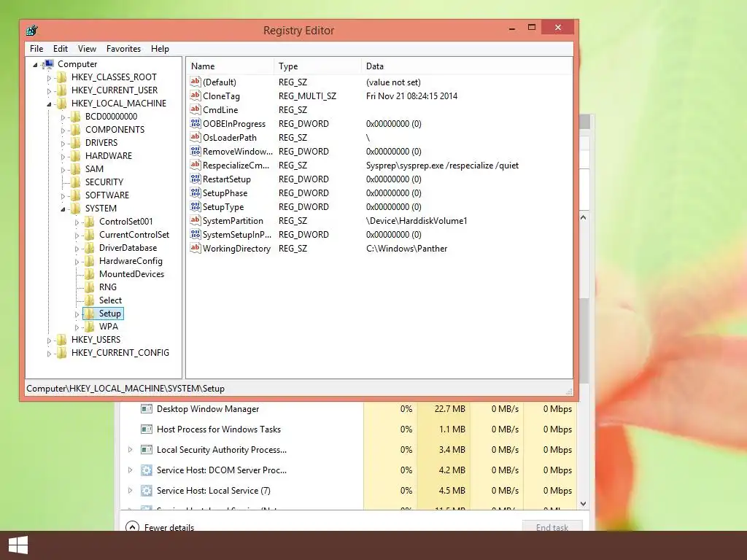Screen dimensions: 747x560
Task: Select the SystemPartition value icon
Action: tap(196, 220)
